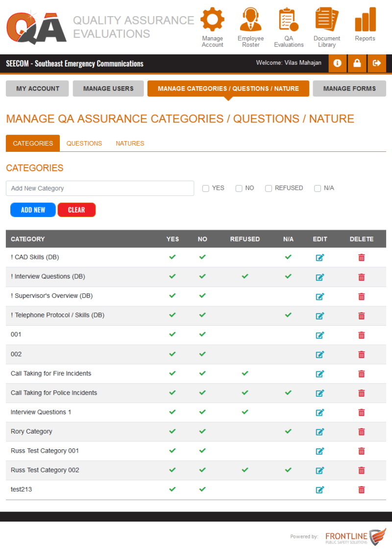The height and width of the screenshot is (558, 392).
Task: Click the ADD NEW button
Action: point(33,209)
